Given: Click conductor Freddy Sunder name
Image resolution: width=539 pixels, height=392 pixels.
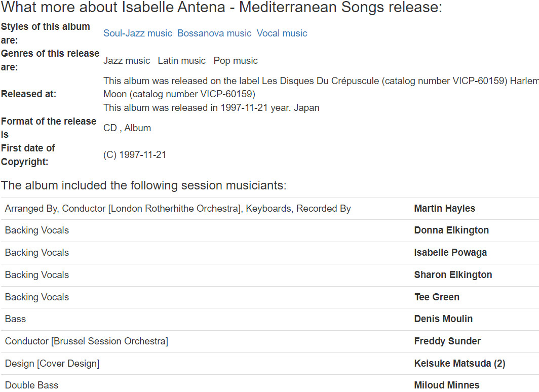Looking at the screenshot, I should 447,341.
